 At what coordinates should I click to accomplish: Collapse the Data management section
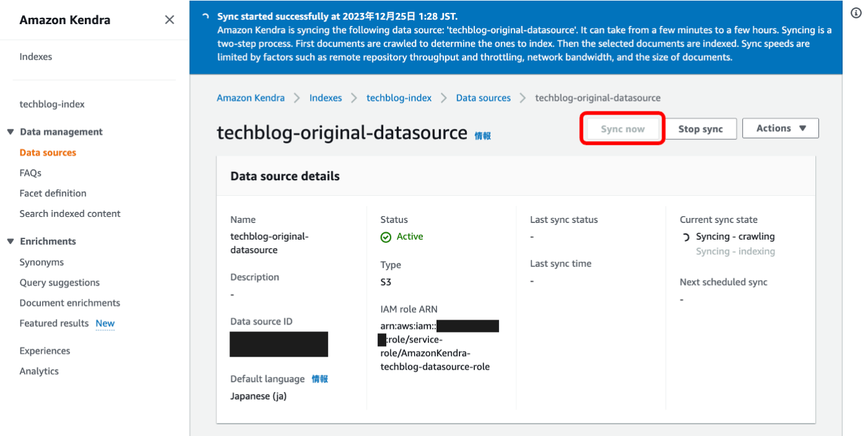point(11,132)
